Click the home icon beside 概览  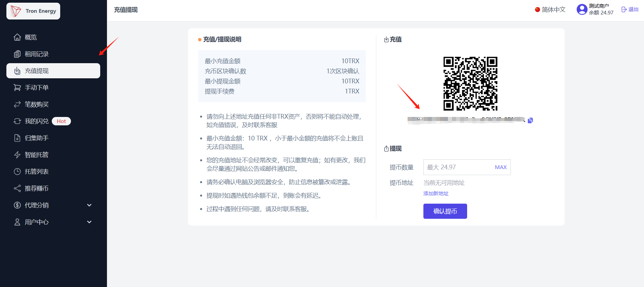tap(17, 37)
